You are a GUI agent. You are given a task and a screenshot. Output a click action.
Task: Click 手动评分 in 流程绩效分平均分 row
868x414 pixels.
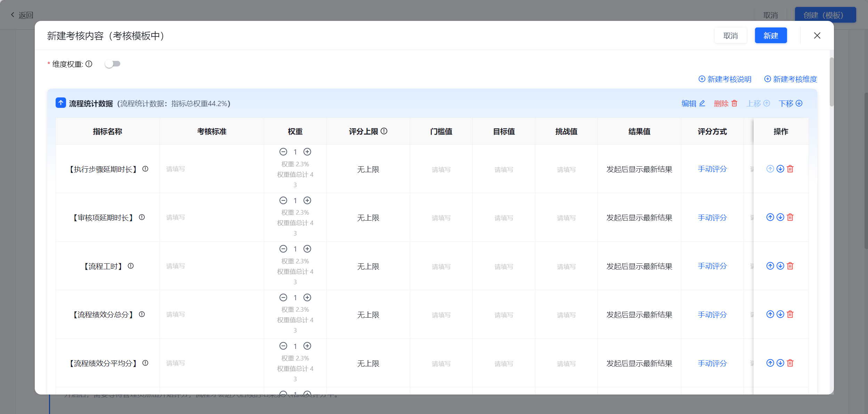tap(712, 364)
